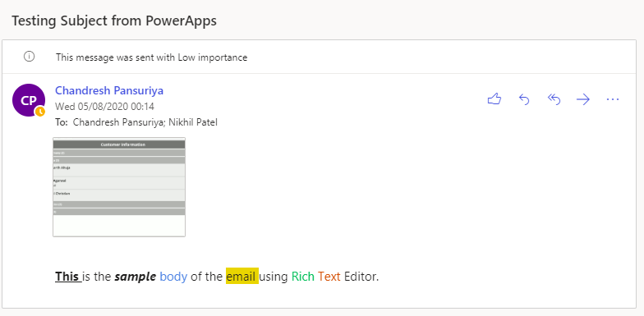Open the Customer Information image attachment
This screenshot has height=316, width=644.
[x=119, y=187]
